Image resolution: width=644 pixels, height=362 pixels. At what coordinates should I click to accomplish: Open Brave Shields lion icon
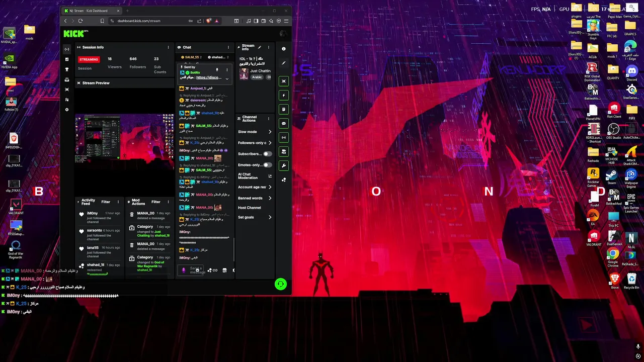click(x=208, y=21)
